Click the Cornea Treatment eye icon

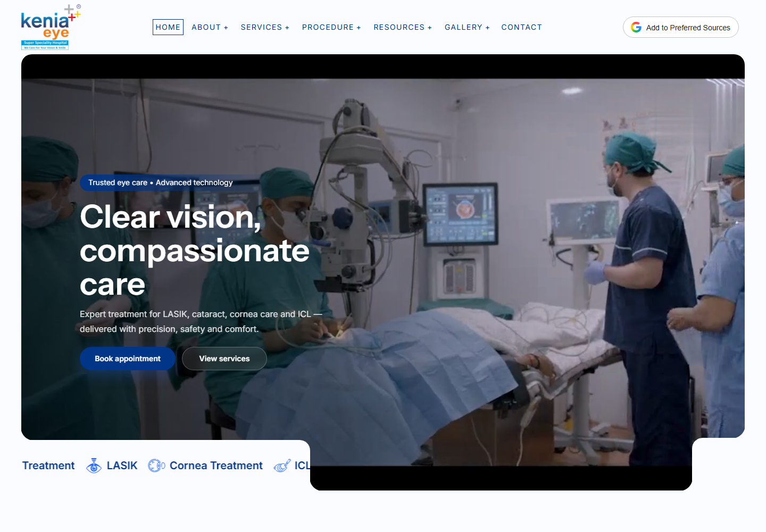156,465
